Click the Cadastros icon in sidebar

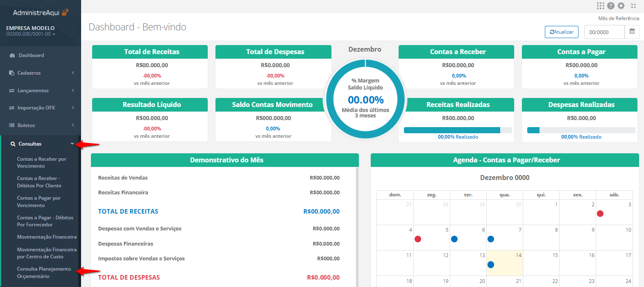tap(12, 73)
